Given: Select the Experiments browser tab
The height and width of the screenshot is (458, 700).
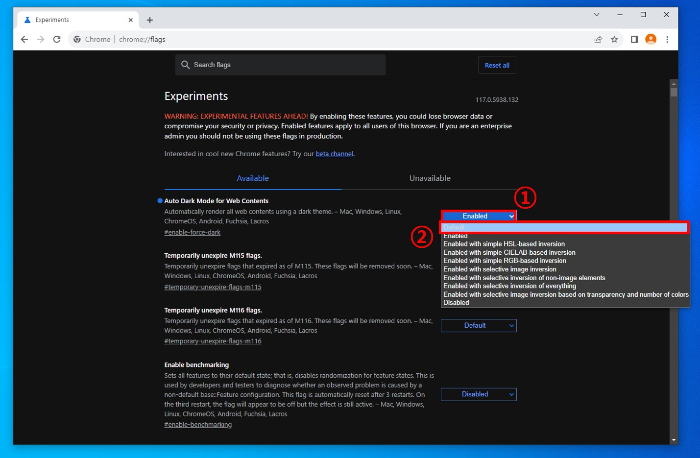Looking at the screenshot, I should pyautogui.click(x=77, y=20).
